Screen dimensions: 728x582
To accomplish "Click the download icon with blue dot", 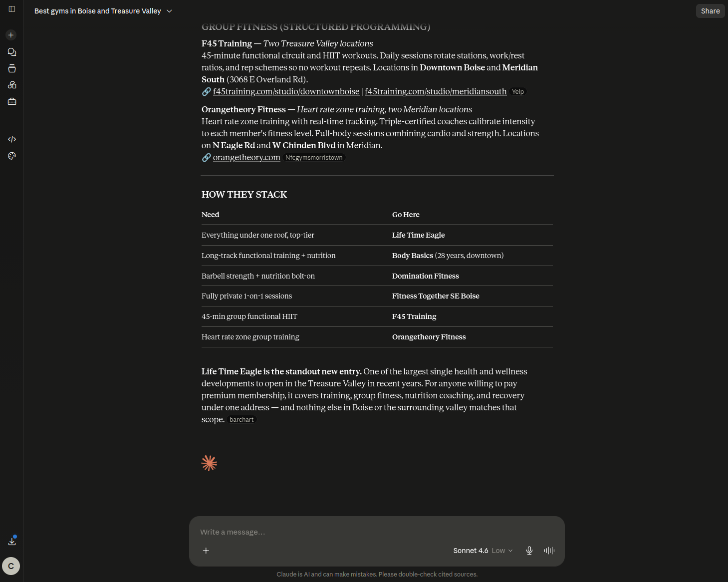I will [12, 541].
